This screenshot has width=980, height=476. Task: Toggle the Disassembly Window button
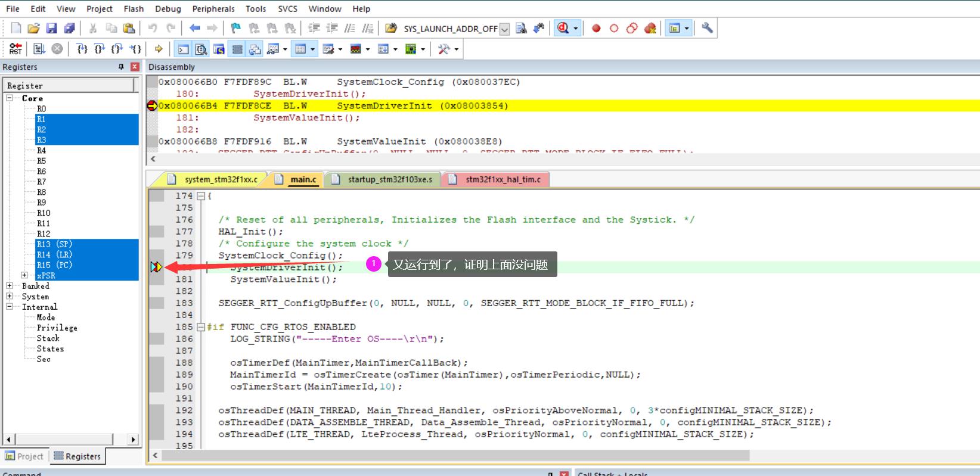click(x=201, y=49)
